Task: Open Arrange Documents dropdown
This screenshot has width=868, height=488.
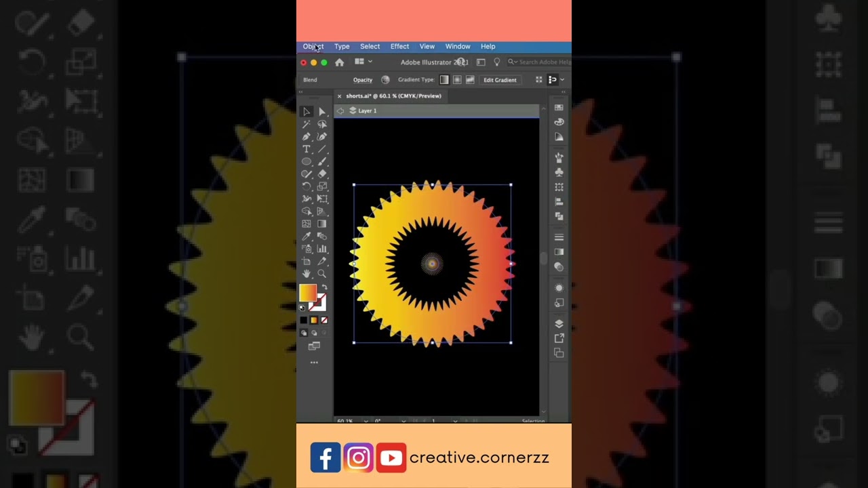Action: tap(363, 62)
